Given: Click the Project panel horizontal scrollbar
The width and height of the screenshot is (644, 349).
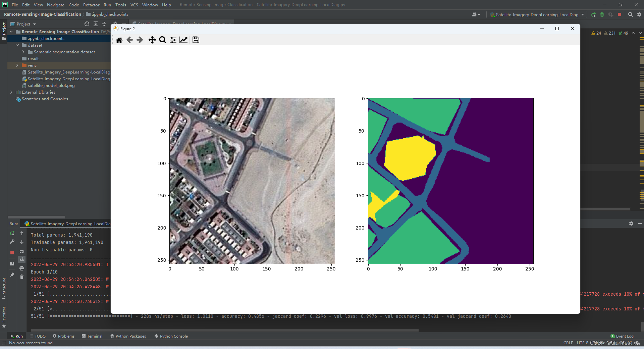Looking at the screenshot, I should pyautogui.click(x=36, y=217).
